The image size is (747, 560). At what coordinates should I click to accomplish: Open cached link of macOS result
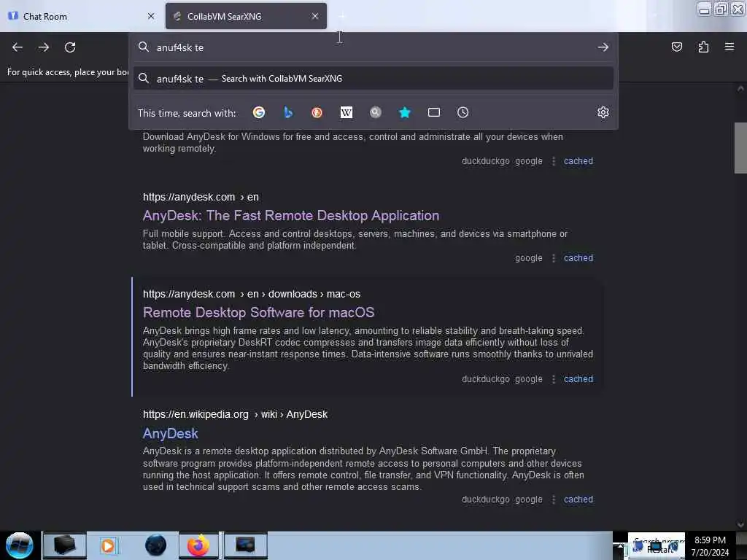click(578, 379)
